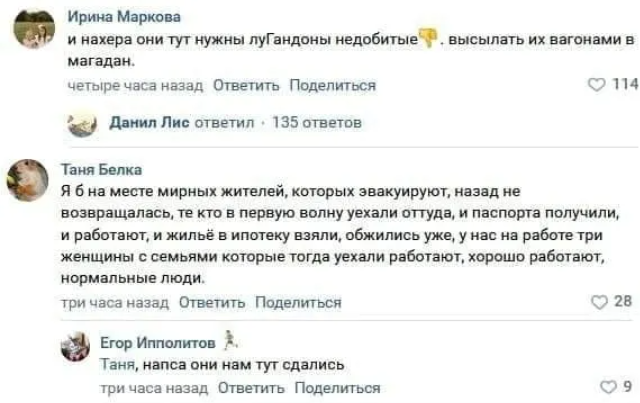Share Таня Белка's comment via Поделиться
The image size is (640, 403).
coord(298,302)
